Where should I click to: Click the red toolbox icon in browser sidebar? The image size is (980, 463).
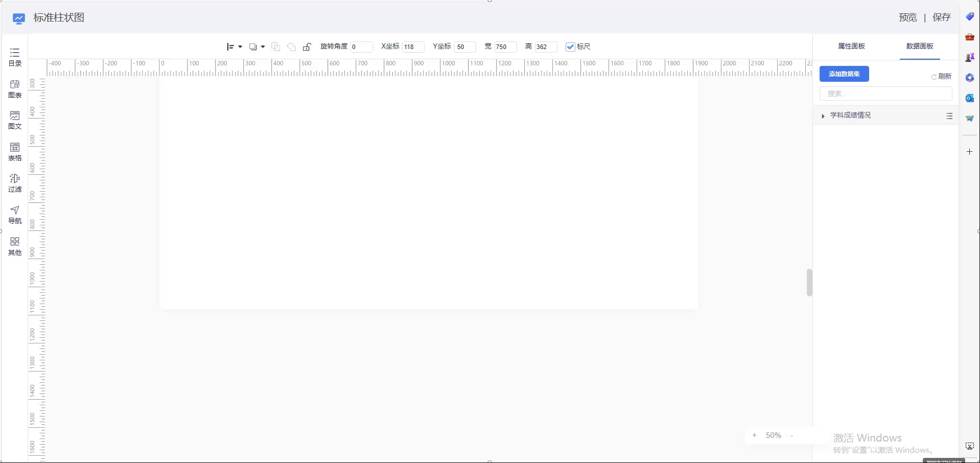point(969,37)
